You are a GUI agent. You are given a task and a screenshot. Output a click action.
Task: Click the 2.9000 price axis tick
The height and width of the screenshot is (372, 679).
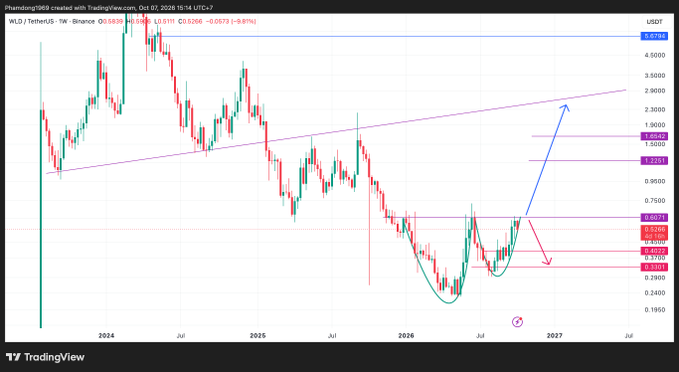pos(655,91)
